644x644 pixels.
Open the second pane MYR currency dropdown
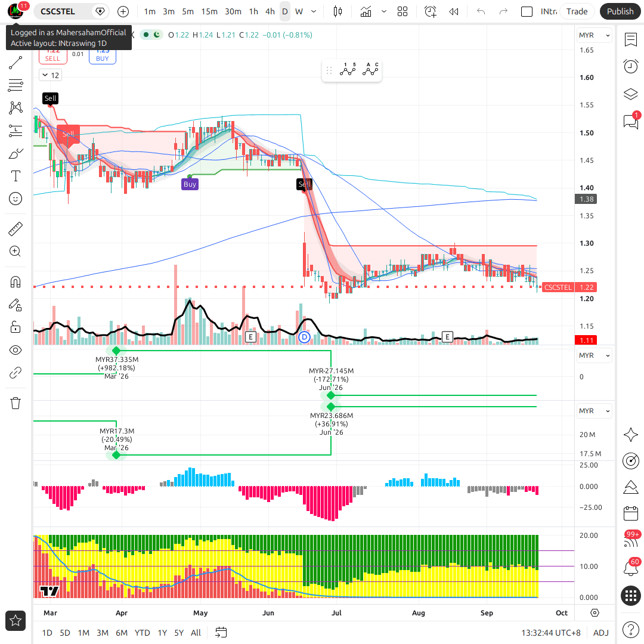[x=594, y=355]
